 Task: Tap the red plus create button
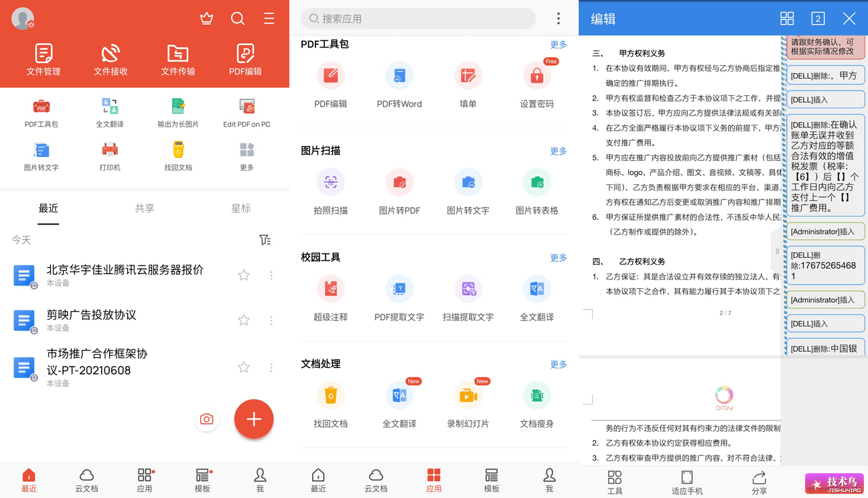pyautogui.click(x=254, y=419)
